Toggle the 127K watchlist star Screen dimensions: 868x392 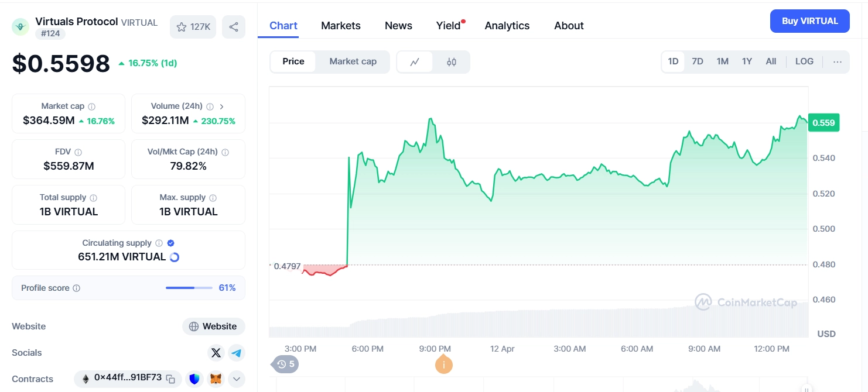click(193, 26)
